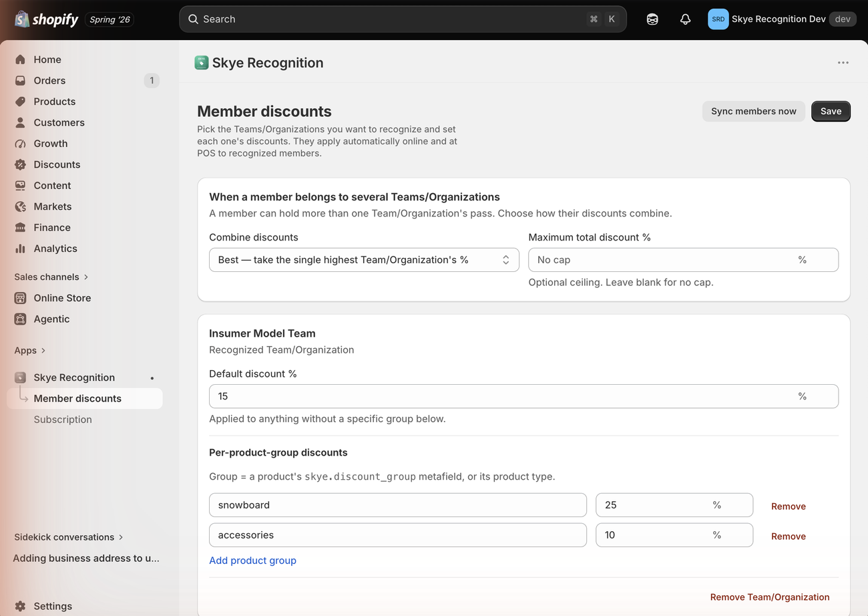Click the Growth icon in sidebar
868x616 pixels.
20,144
